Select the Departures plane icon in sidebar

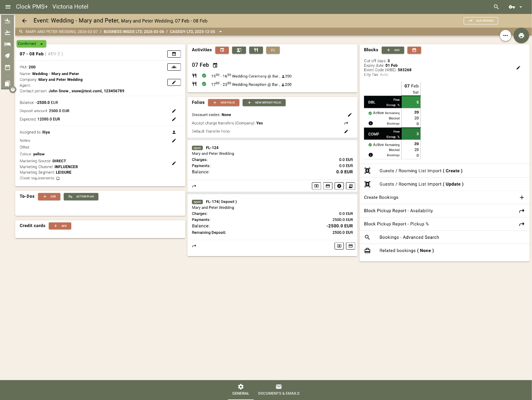(x=7, y=32)
